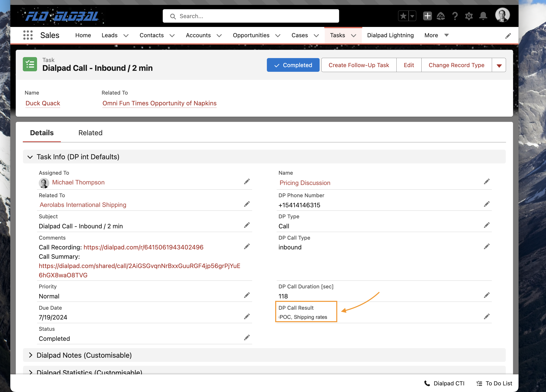Edit the DP Call Type pencil

pos(487,246)
